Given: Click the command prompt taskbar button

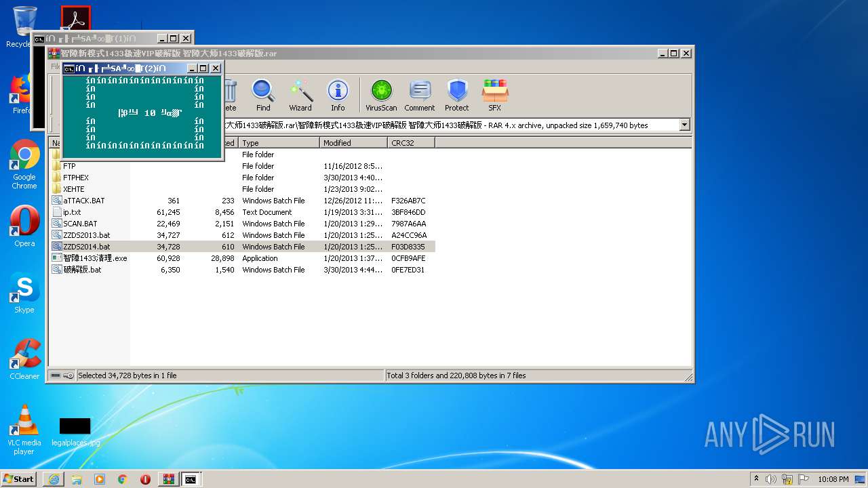Looking at the screenshot, I should click(x=191, y=479).
